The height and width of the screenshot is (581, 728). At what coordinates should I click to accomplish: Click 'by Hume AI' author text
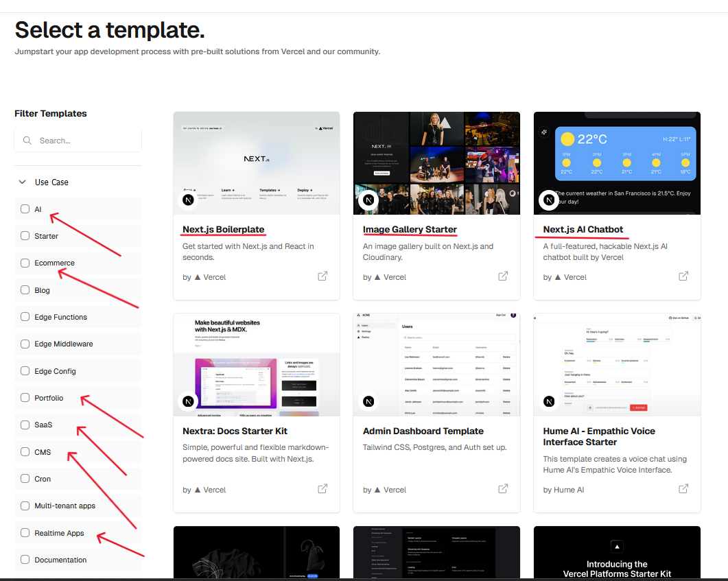click(563, 490)
